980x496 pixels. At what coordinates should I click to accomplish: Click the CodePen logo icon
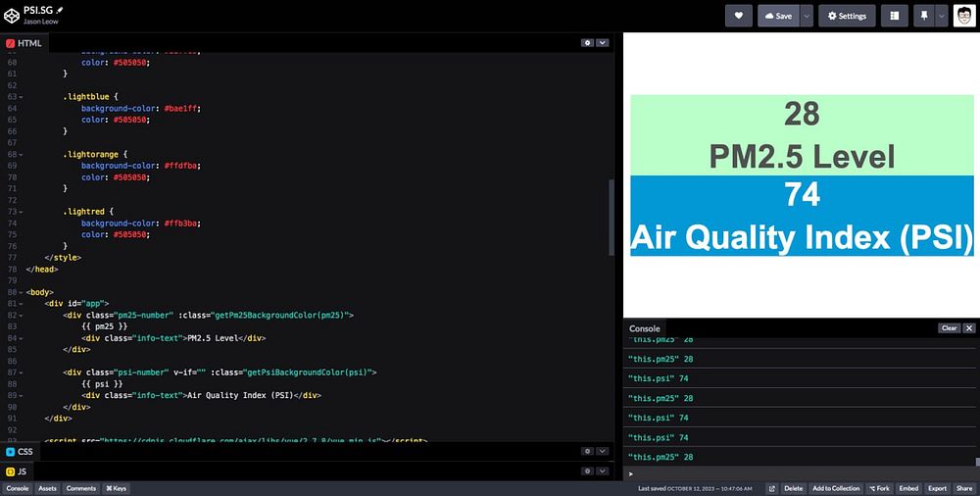coord(11,16)
